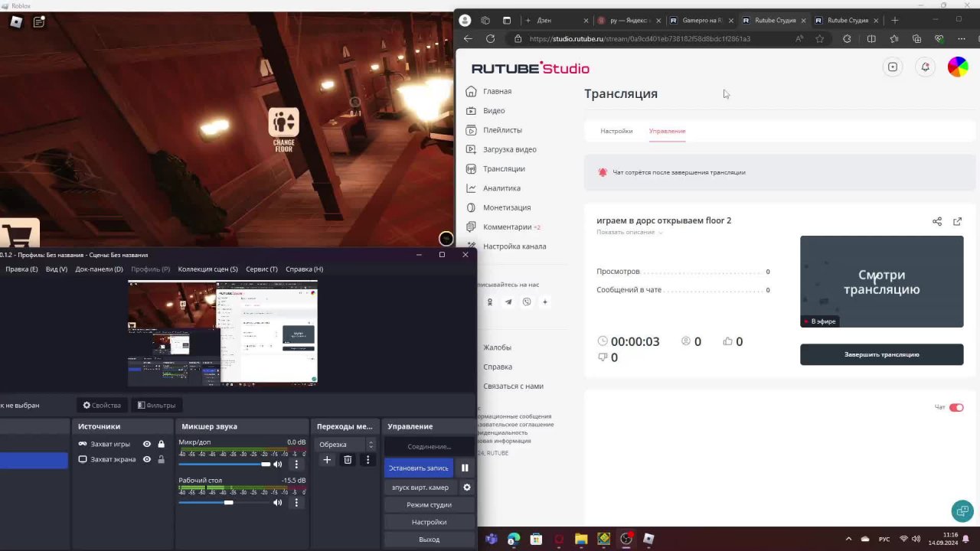The image size is (980, 551).
Task: Adjust the Микр/доп volume slider
Action: pos(224,464)
